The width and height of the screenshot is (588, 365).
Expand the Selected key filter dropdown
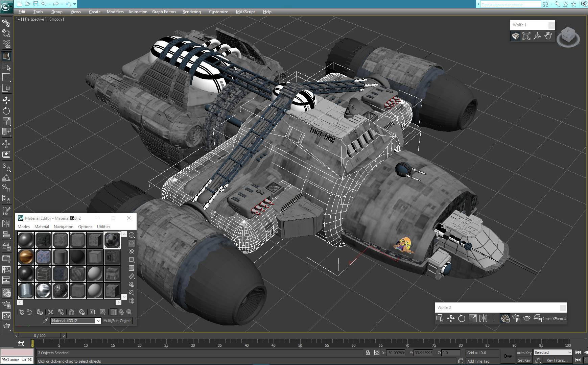[569, 352]
